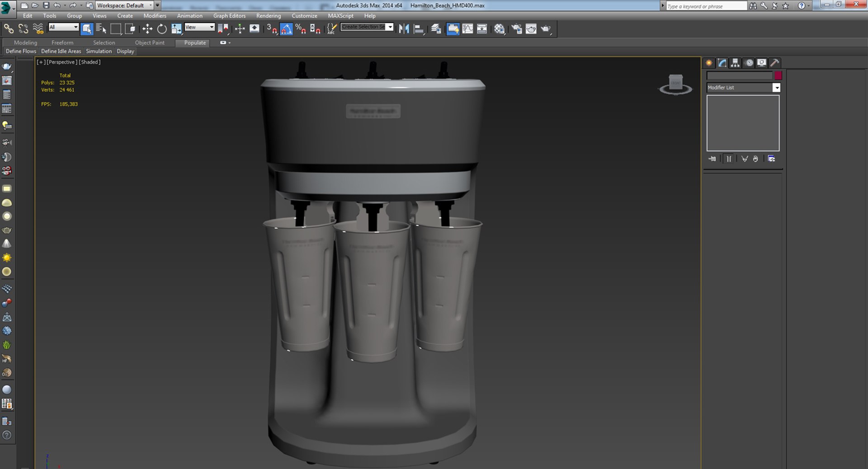Toggle the 3D Snaps button
This screenshot has width=868, height=469.
272,29
